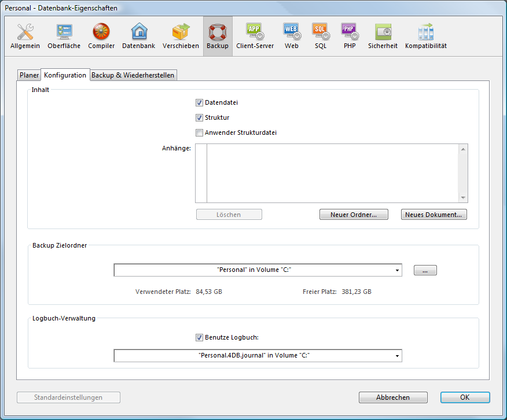Switch to the Datenbank page
507x420 pixels.
coord(138,36)
